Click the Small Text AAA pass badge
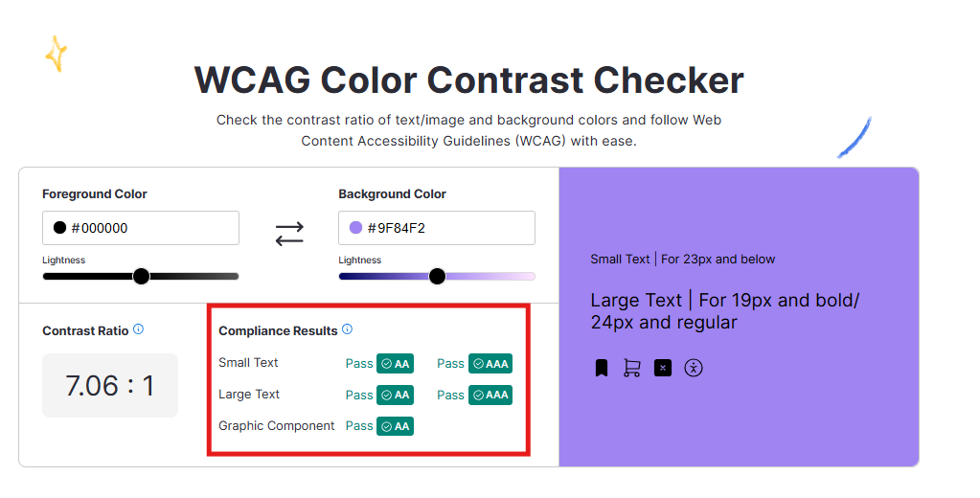980x498 pixels. pos(490,364)
